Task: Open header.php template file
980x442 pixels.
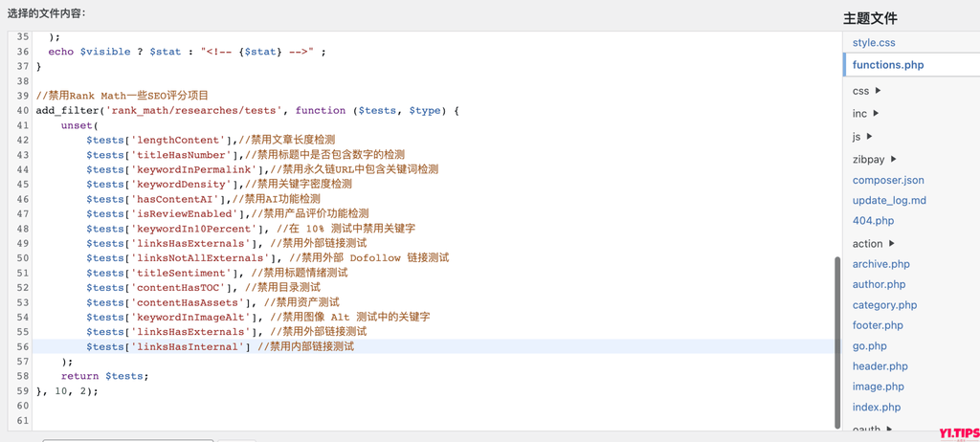Action: tap(880, 366)
